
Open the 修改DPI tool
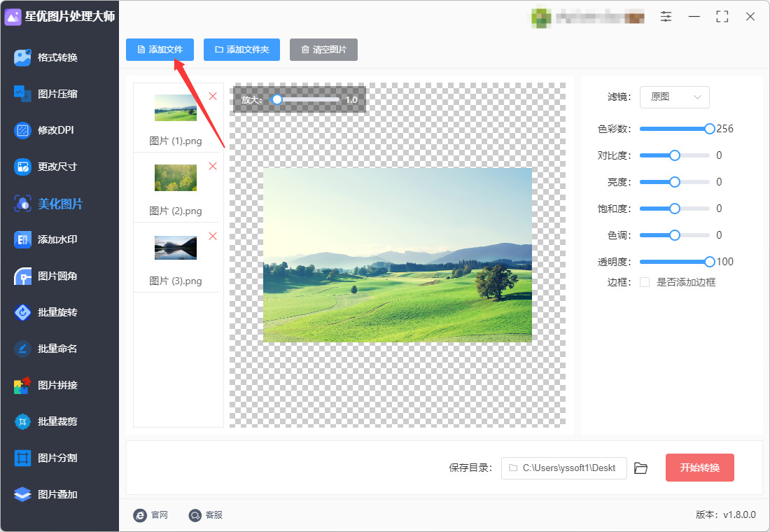pyautogui.click(x=44, y=130)
